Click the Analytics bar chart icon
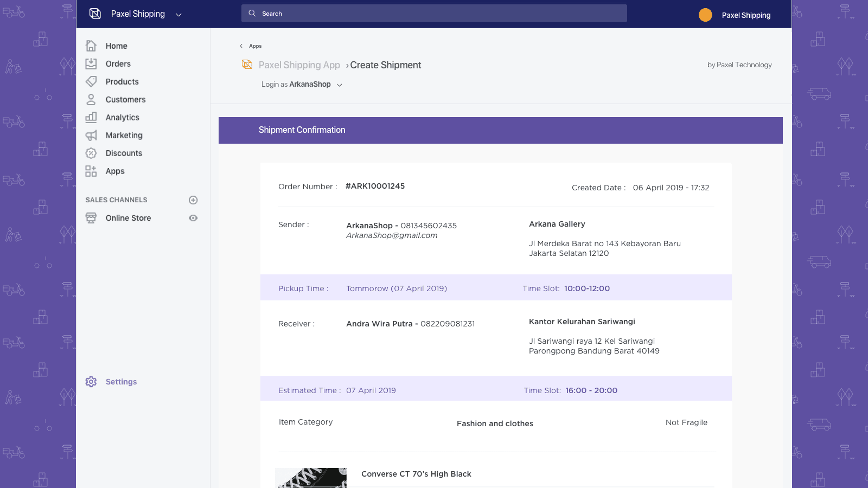 point(91,118)
